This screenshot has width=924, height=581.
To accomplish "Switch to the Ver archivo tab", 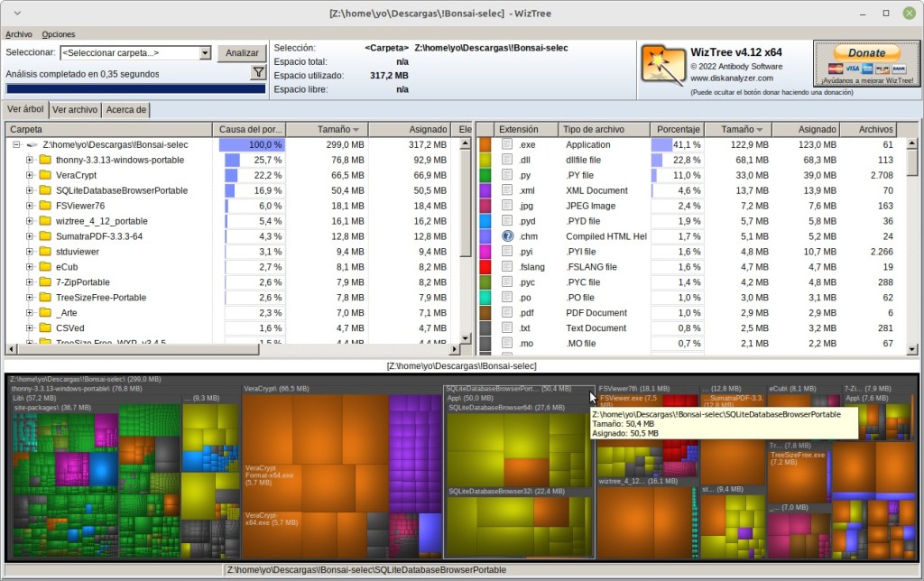I will (x=74, y=110).
